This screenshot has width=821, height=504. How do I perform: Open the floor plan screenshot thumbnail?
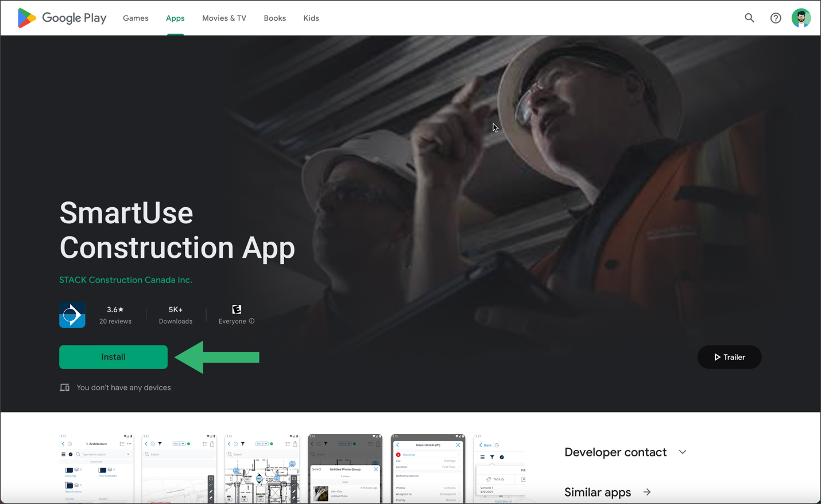pyautogui.click(x=262, y=469)
